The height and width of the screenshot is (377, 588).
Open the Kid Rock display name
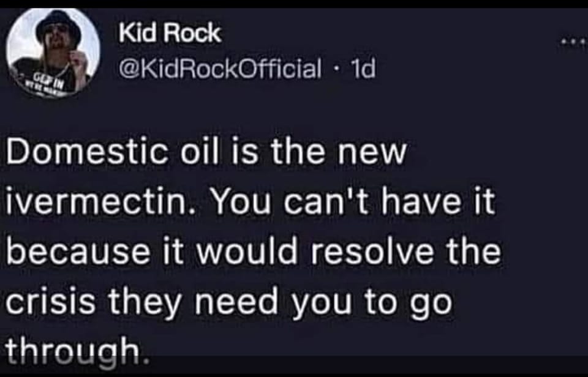(x=170, y=33)
